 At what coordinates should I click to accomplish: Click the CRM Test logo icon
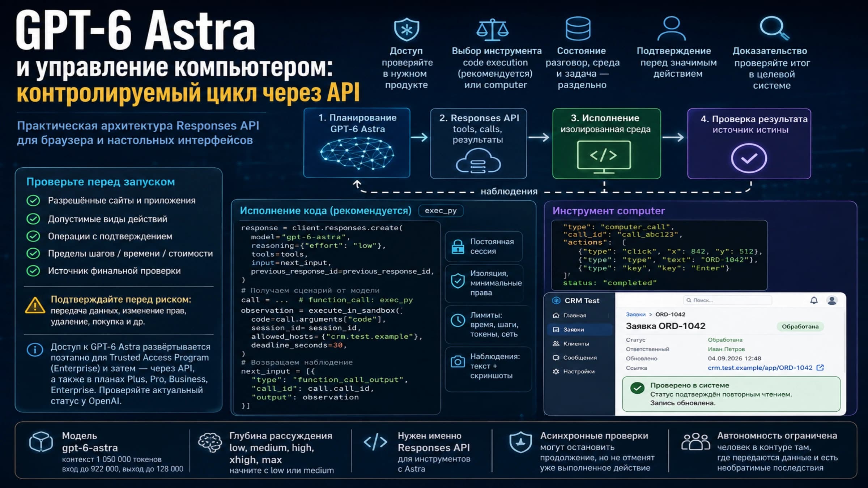[556, 300]
